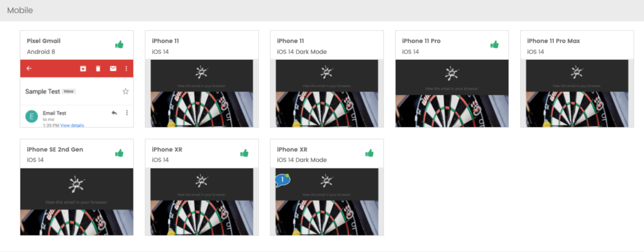
Task: Click iOS 14 Dark Mode under iPhone 11
Action: point(302,52)
